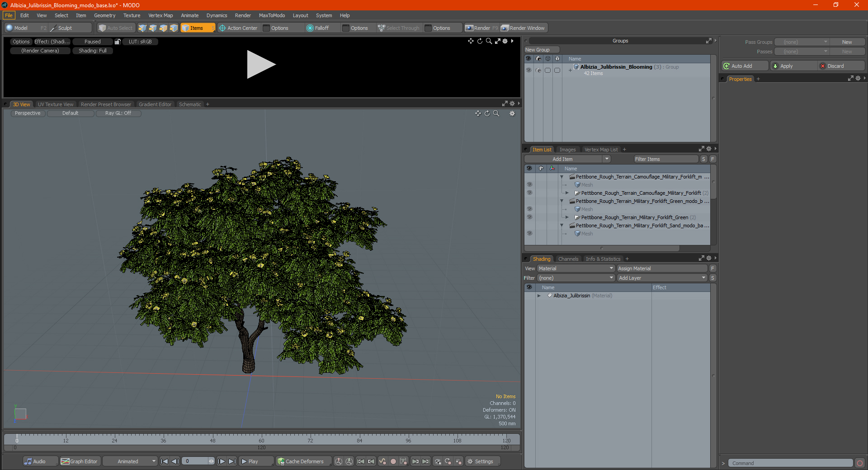Viewport: 868px width, 470px height.
Task: Toggle the Options checkbox after Select Through
Action: coord(429,28)
